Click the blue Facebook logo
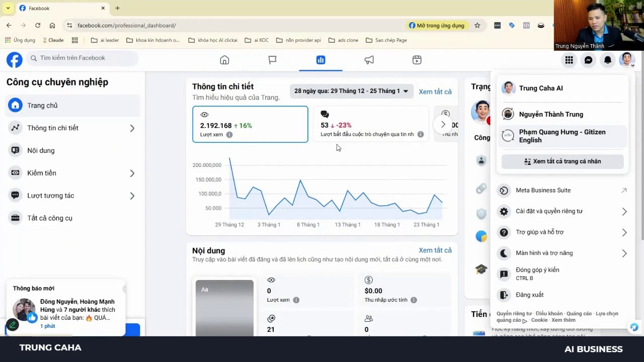The image size is (644, 362). pos(15,60)
